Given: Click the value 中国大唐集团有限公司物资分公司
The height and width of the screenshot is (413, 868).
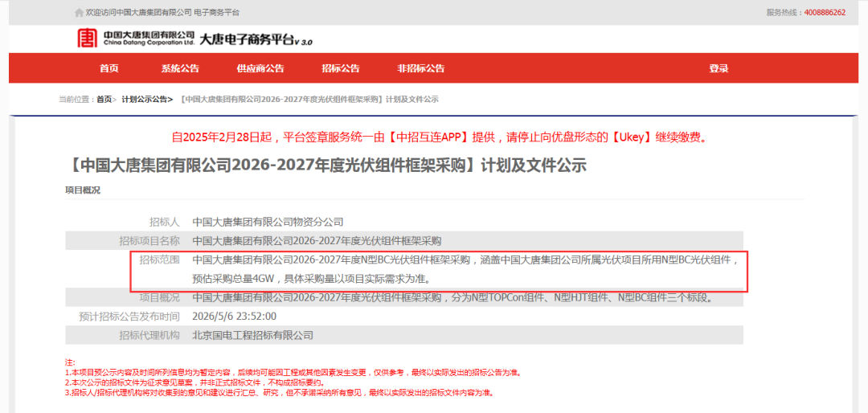Looking at the screenshot, I should [268, 222].
